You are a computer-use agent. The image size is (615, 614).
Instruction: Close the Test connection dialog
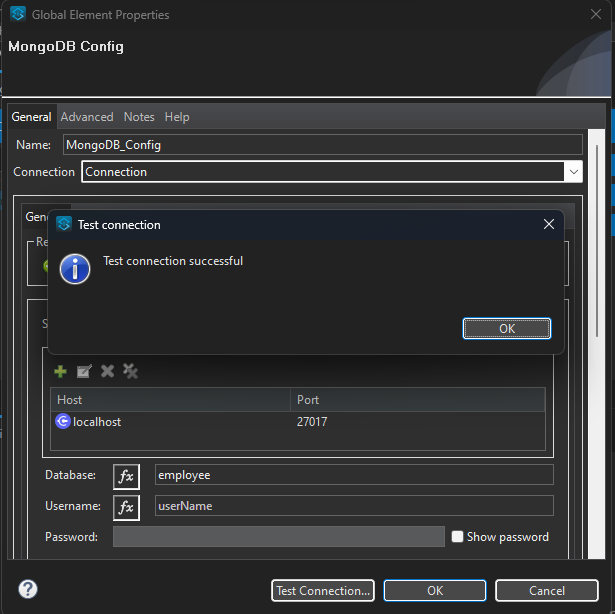point(548,225)
